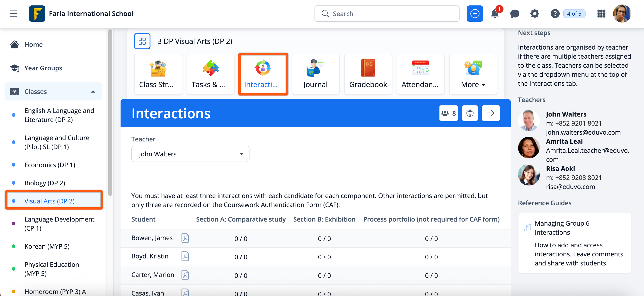The image size is (644, 296).
Task: Click into the Search field
Action: tap(387, 14)
